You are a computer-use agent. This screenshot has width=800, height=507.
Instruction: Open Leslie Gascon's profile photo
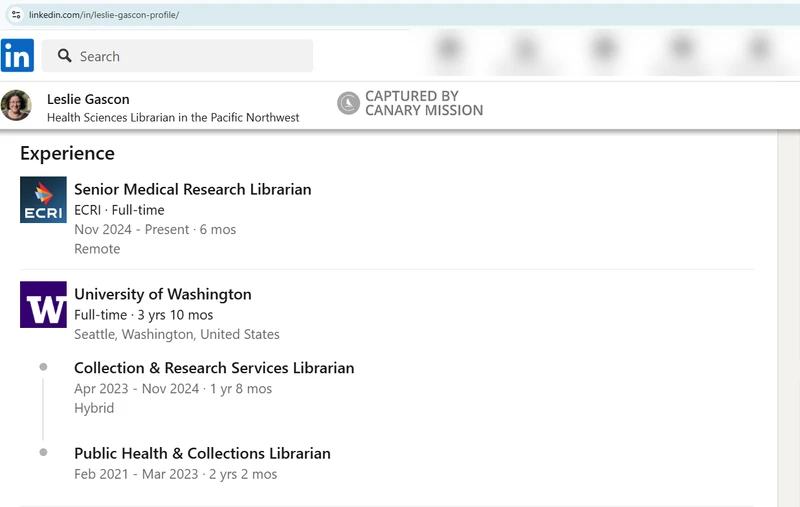pos(16,105)
